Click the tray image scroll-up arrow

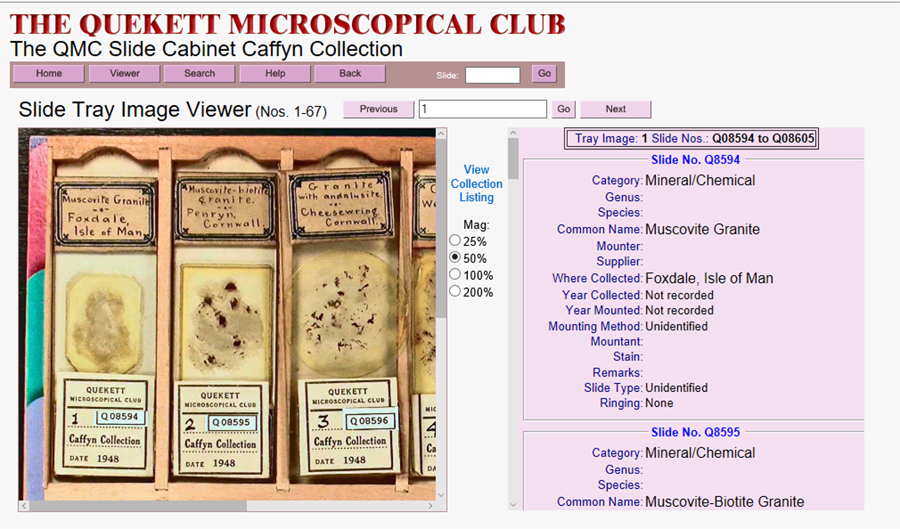[x=441, y=134]
